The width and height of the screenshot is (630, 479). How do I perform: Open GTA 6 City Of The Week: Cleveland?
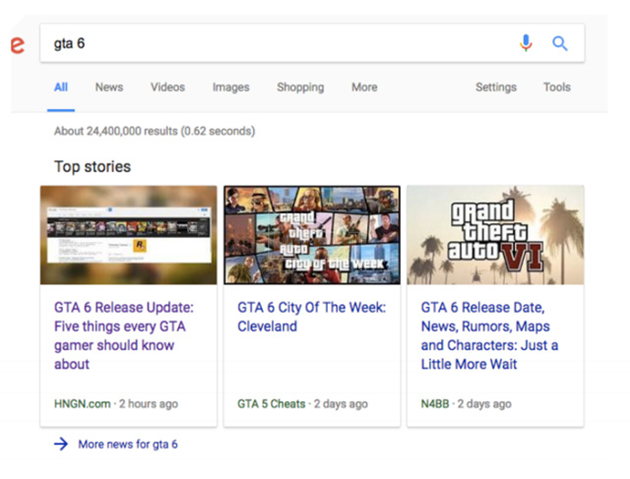click(x=311, y=317)
